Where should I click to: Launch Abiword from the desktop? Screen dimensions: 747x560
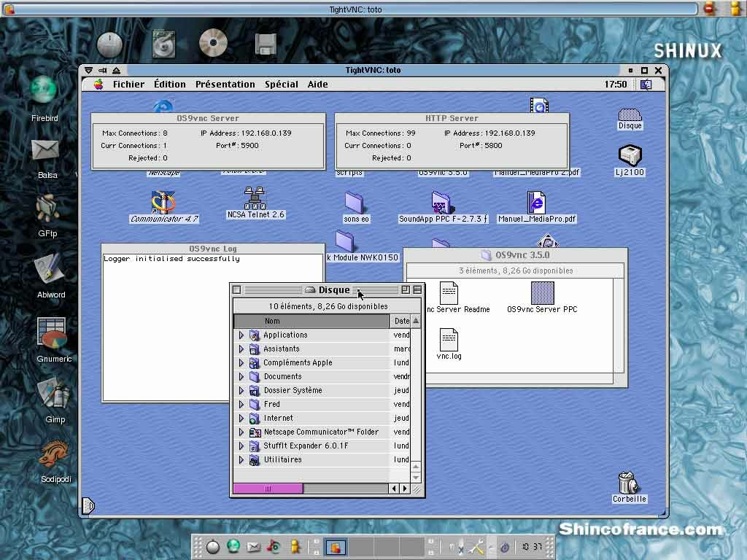[49, 269]
